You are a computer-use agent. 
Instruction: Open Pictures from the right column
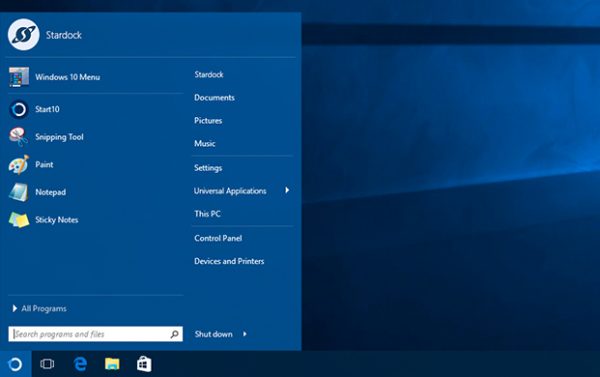pyautogui.click(x=208, y=121)
